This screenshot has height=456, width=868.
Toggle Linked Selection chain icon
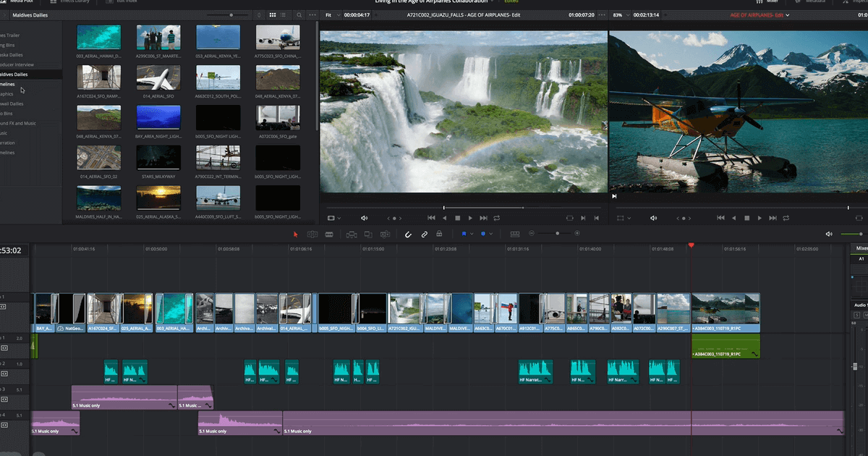pyautogui.click(x=424, y=234)
